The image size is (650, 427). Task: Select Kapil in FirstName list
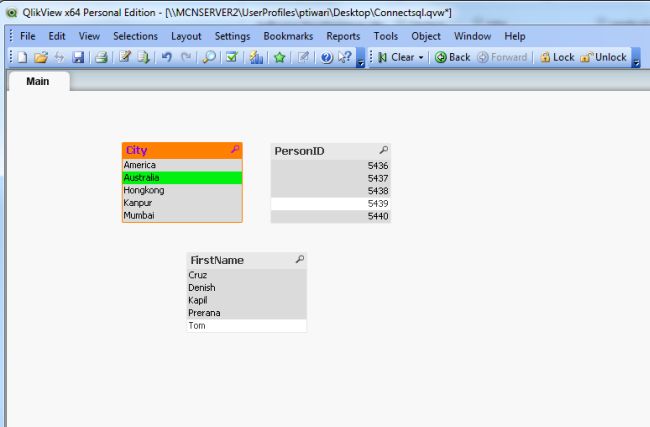point(246,300)
